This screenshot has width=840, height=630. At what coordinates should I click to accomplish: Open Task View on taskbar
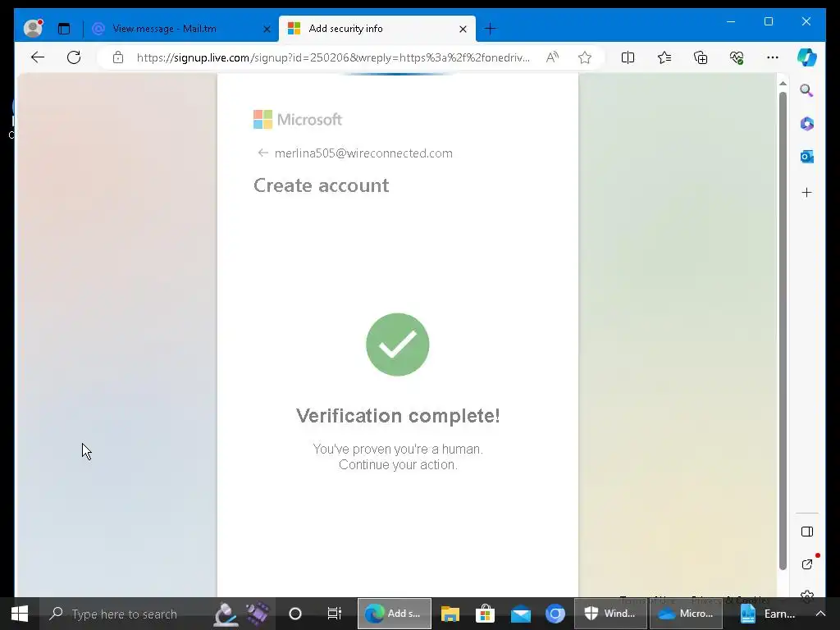click(x=335, y=614)
